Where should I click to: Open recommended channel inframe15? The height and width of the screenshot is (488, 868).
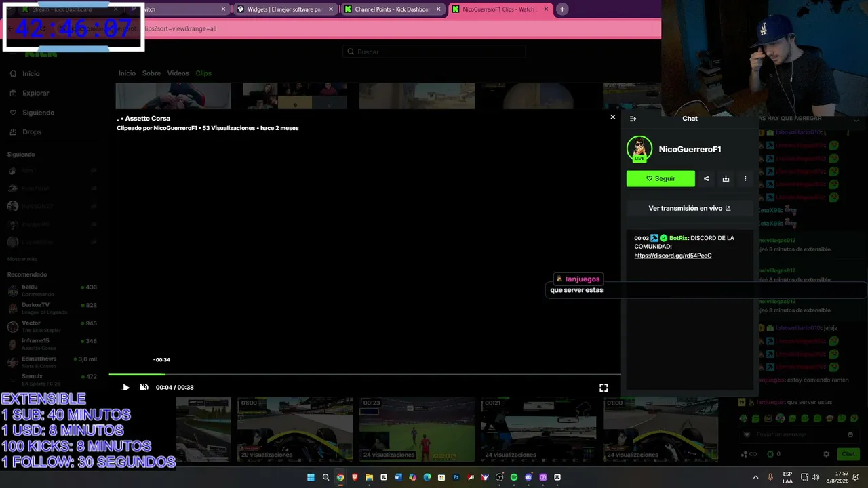point(53,344)
